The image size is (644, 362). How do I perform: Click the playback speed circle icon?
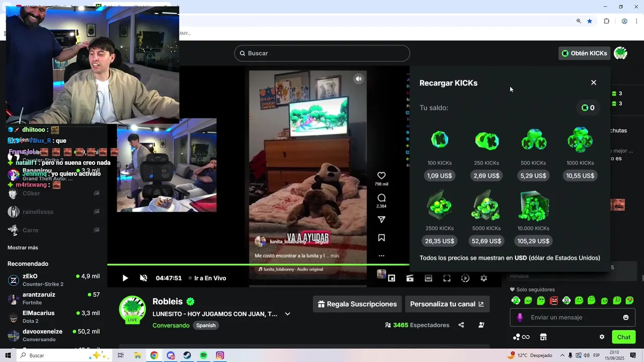(x=465, y=278)
